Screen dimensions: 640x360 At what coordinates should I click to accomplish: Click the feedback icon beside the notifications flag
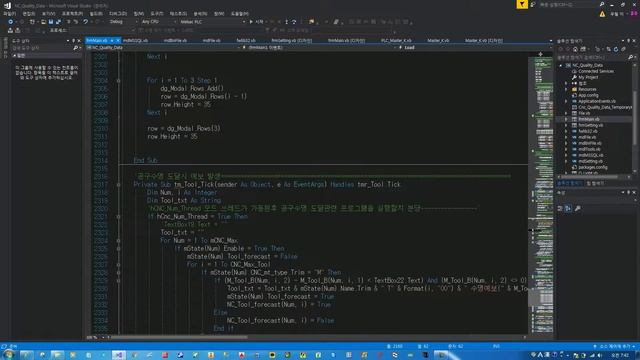point(533,4)
